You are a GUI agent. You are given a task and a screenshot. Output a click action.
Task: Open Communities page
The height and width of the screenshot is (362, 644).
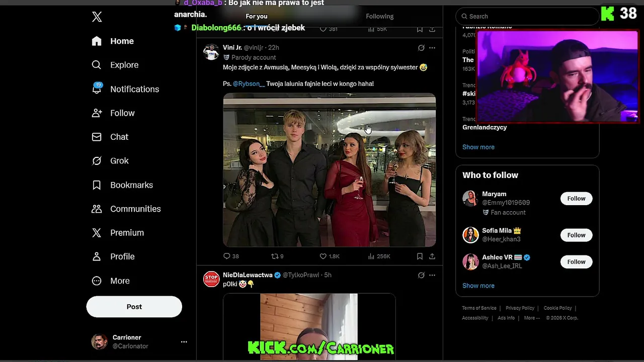[x=126, y=209]
